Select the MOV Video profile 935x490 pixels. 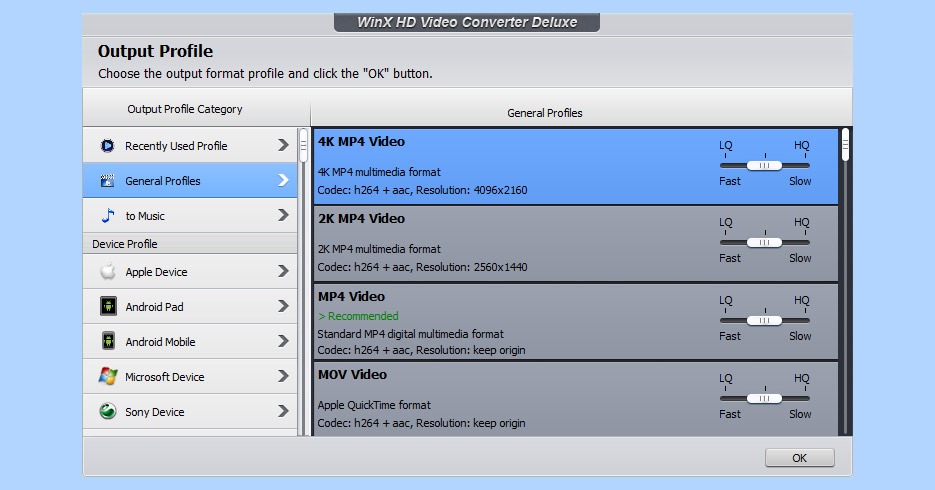point(575,398)
